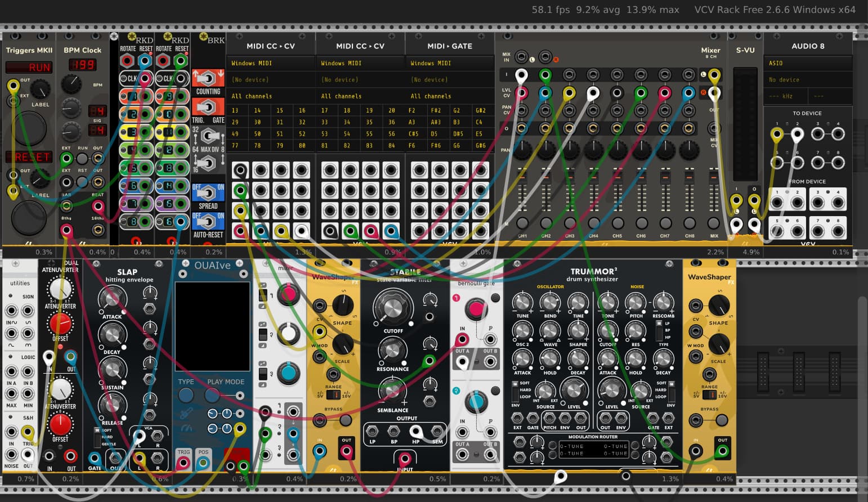Image resolution: width=868 pixels, height=502 pixels.
Task: Click the LP output jack on Stabile
Action: click(x=372, y=432)
